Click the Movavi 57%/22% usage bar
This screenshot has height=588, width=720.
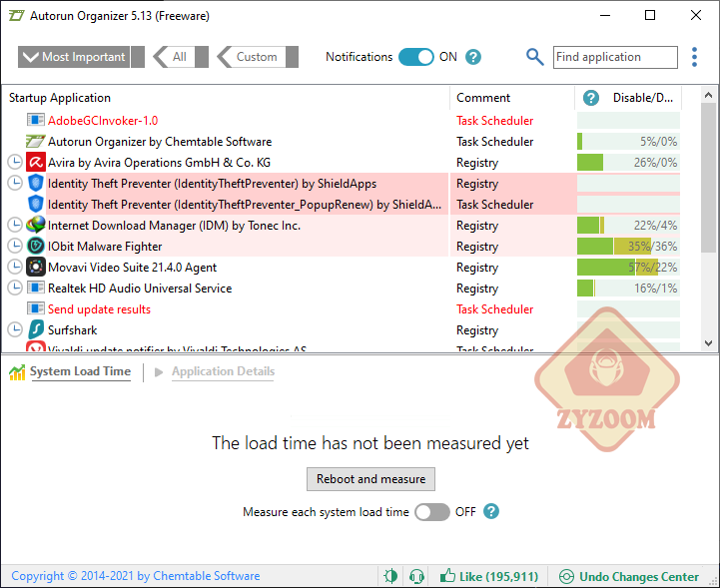coord(628,268)
